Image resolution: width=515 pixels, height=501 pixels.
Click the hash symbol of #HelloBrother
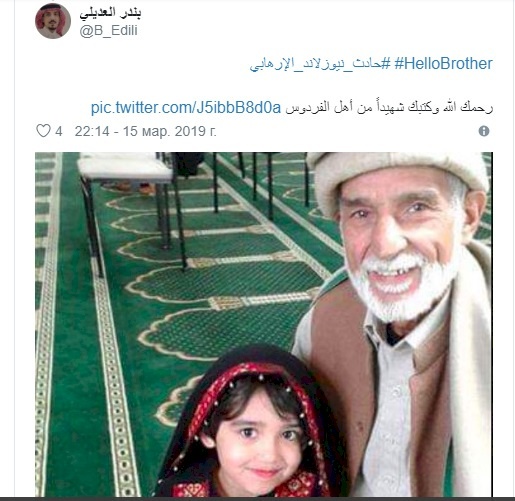(399, 64)
